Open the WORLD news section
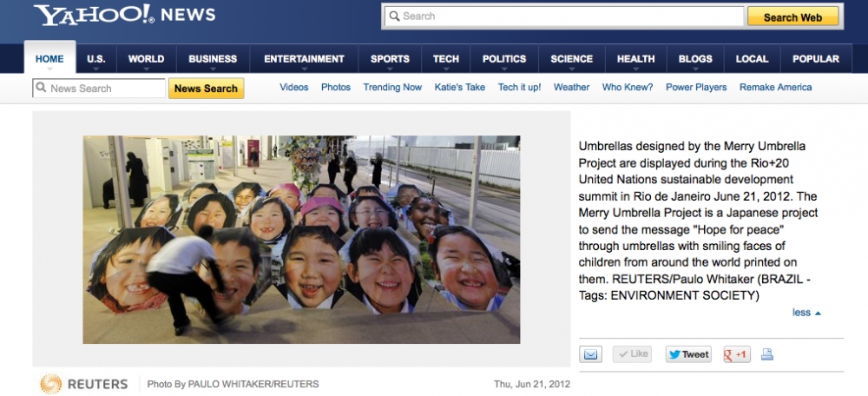The image size is (868, 396). 146,59
